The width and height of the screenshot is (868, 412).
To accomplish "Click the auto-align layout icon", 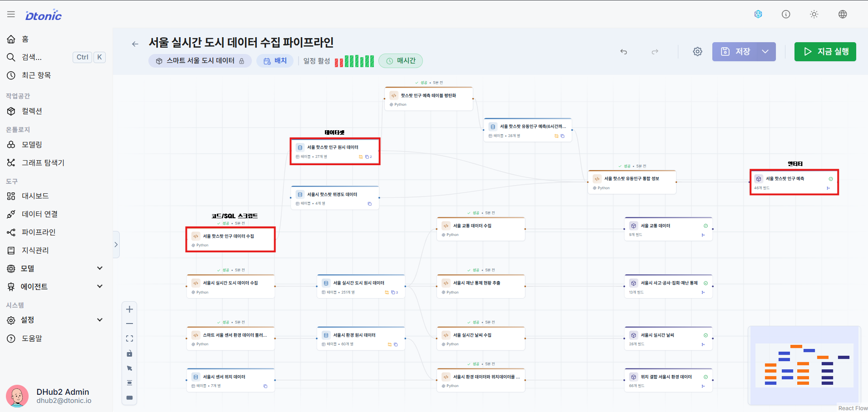I will (129, 383).
